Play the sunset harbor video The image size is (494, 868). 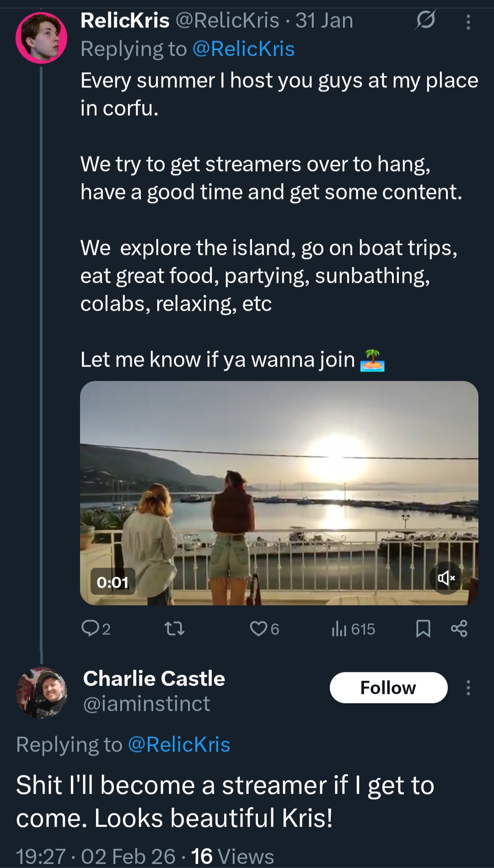click(279, 493)
